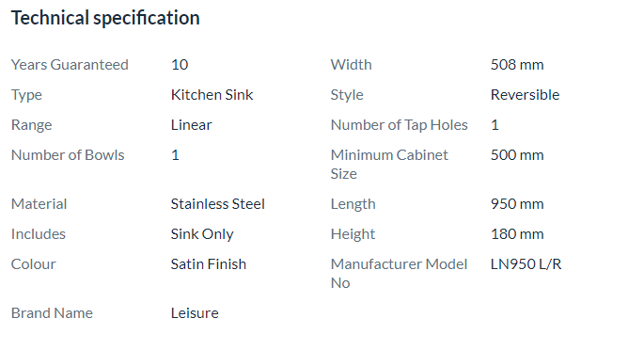The width and height of the screenshot is (644, 350).
Task: Click the Brand Name label
Action: (x=52, y=313)
